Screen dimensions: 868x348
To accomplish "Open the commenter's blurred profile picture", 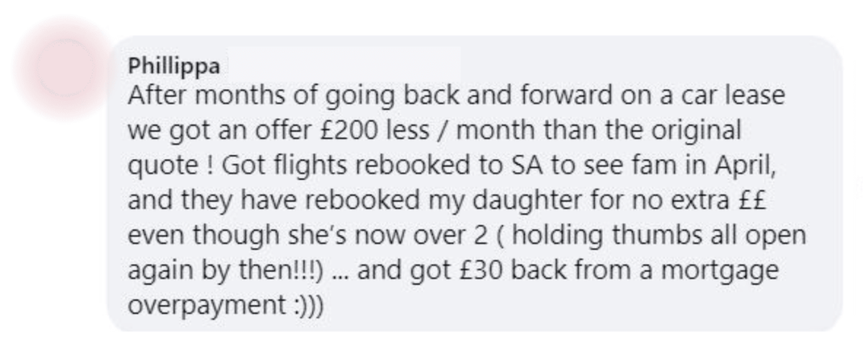I will [65, 68].
